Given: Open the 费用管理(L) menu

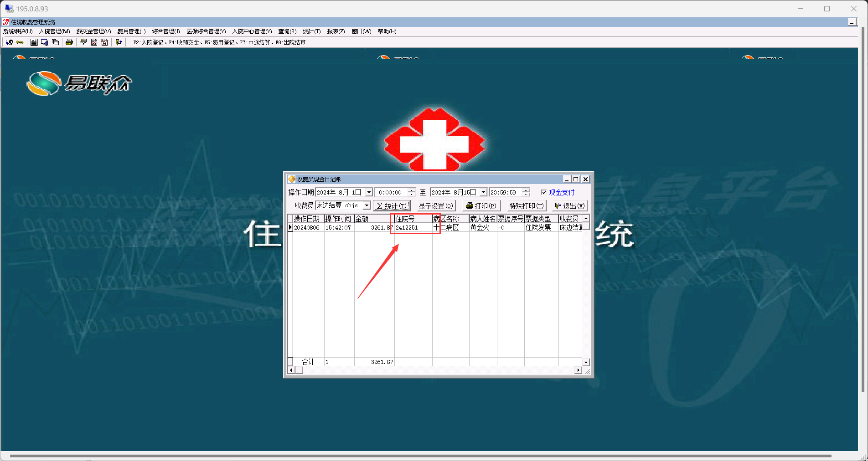Looking at the screenshot, I should [131, 31].
